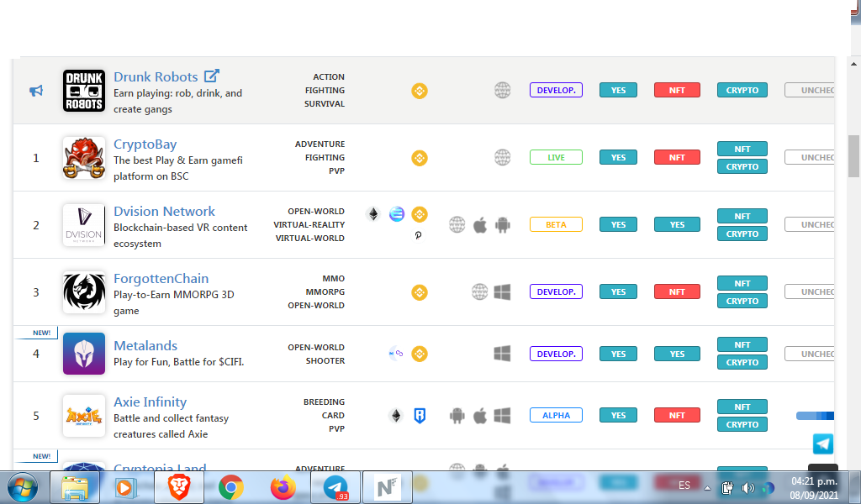Click the Axie Infinity logo

[x=83, y=416]
